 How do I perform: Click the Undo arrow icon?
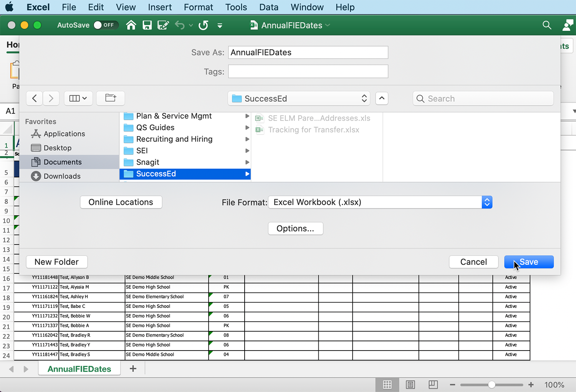pos(180,25)
